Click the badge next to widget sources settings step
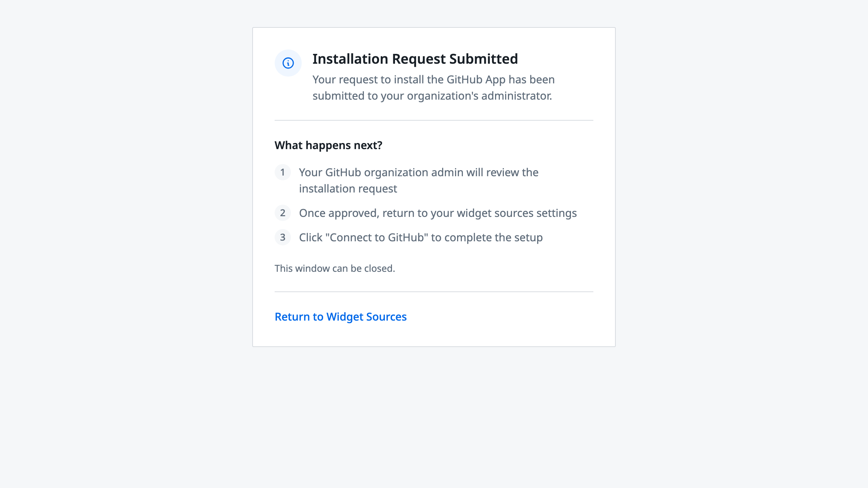Viewport: 868px width, 488px height. tap(282, 213)
